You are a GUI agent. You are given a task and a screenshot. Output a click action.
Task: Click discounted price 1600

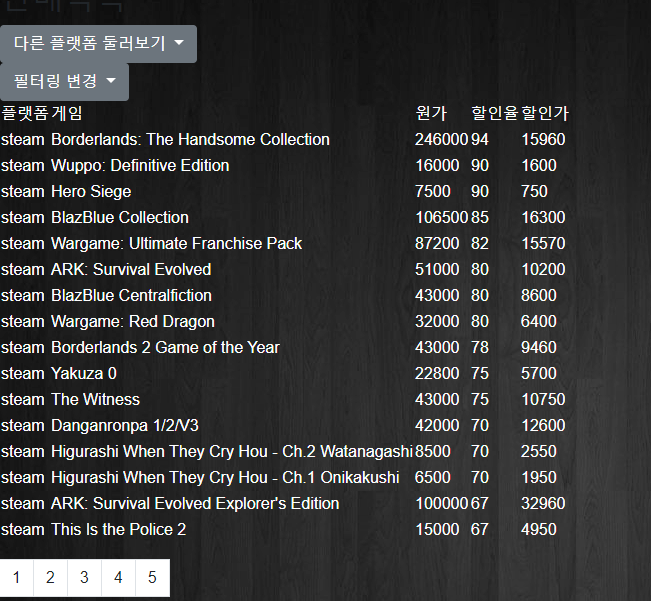538,166
